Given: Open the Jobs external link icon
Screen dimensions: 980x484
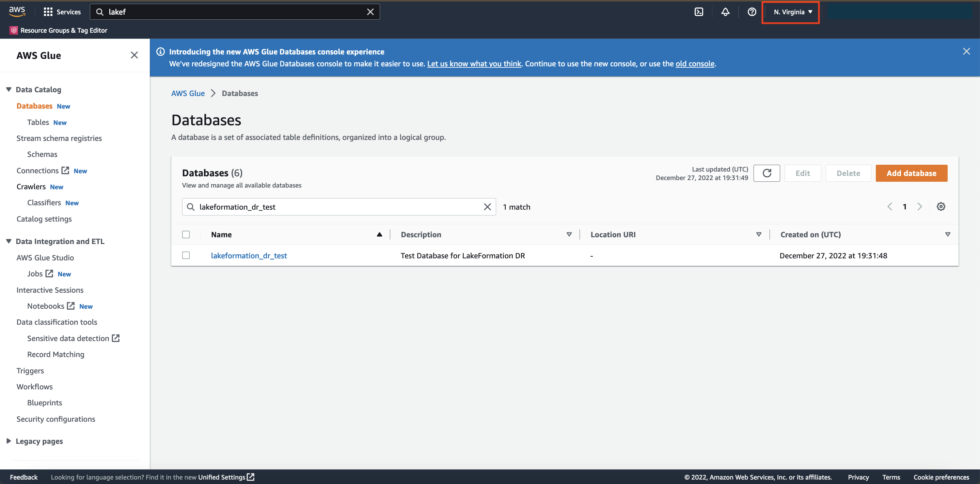Looking at the screenshot, I should [49, 273].
